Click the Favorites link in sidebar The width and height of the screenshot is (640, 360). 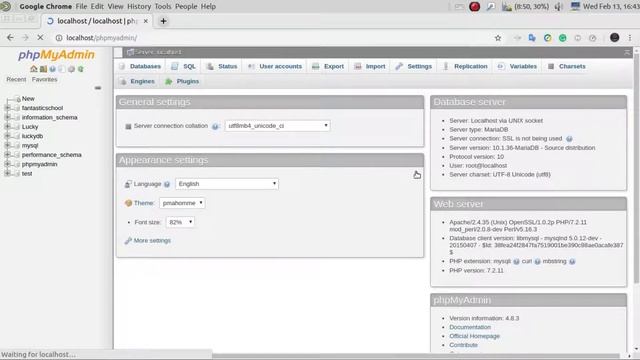(x=44, y=80)
